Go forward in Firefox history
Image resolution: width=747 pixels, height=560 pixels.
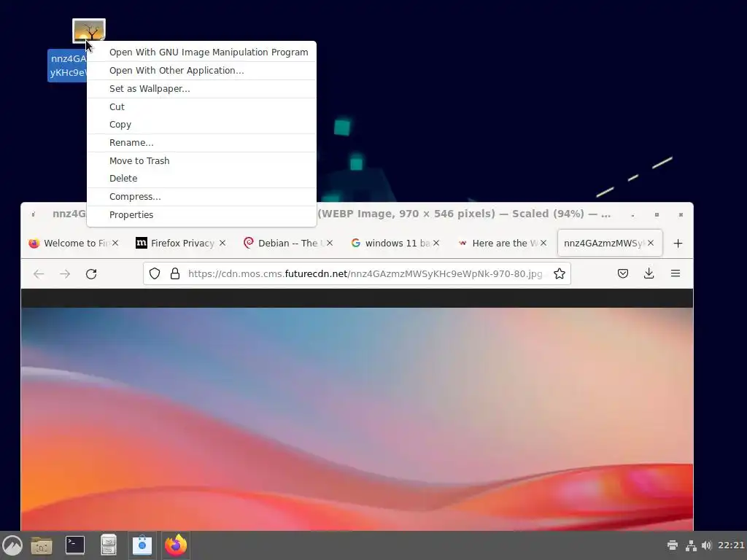65,274
